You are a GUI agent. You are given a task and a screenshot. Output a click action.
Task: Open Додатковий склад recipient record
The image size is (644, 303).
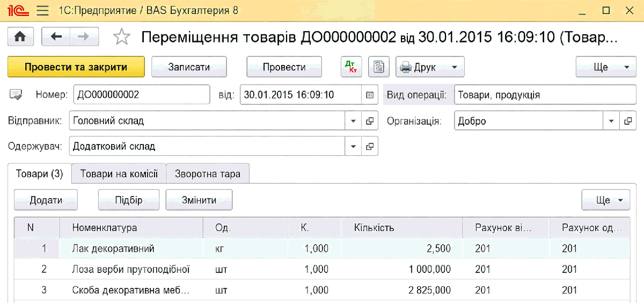pos(370,146)
